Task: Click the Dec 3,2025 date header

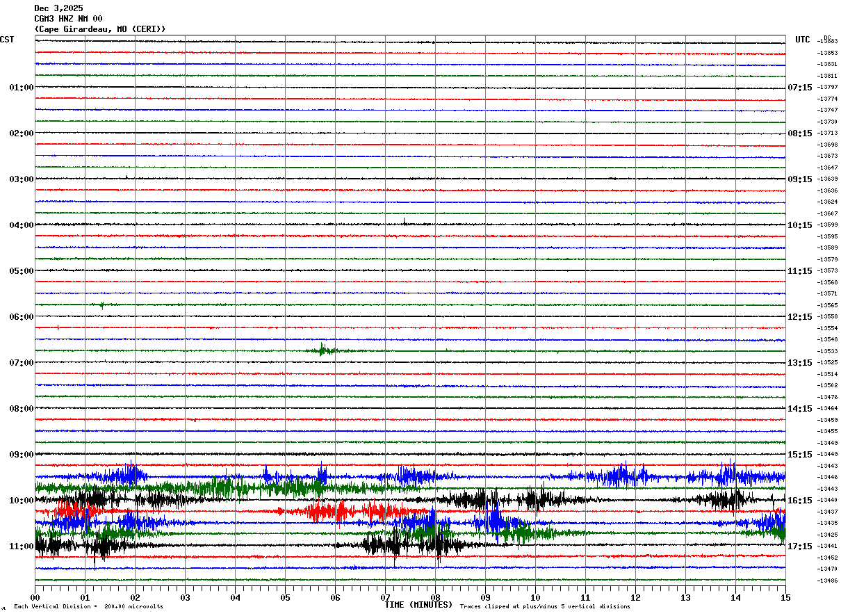Action: tap(58, 8)
